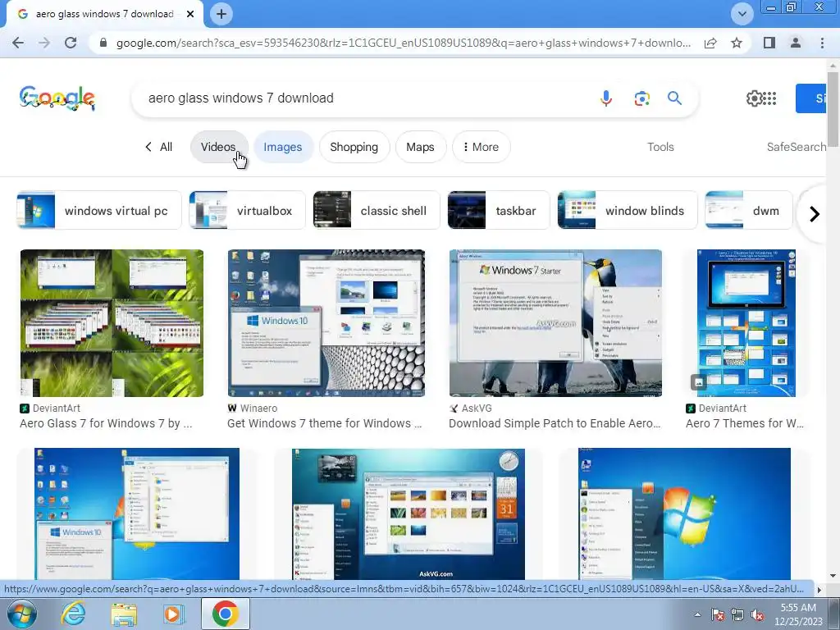Screen dimensions: 840x630
Task: Open Aero Glass 7 DeviantArt thumbnail
Action: click(112, 323)
